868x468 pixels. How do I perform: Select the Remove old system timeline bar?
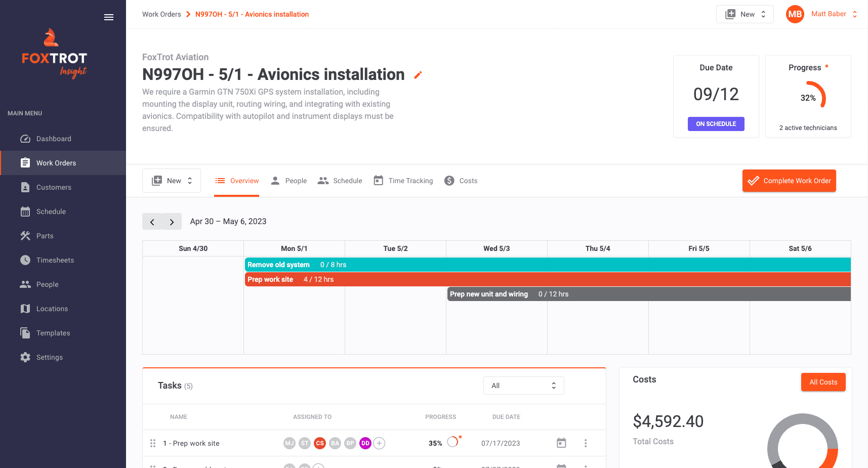(547, 265)
